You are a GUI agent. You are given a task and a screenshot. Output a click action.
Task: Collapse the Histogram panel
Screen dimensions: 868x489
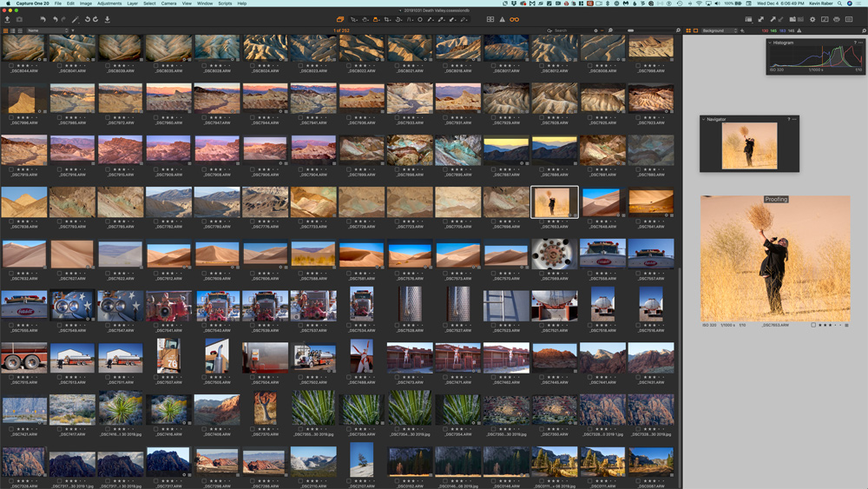click(770, 43)
